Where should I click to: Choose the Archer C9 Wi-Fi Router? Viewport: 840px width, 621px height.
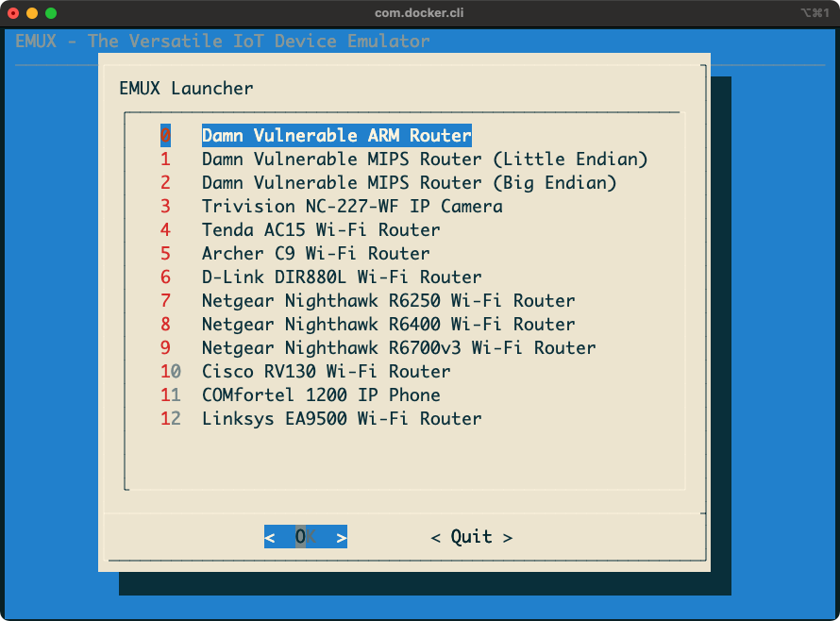[314, 253]
